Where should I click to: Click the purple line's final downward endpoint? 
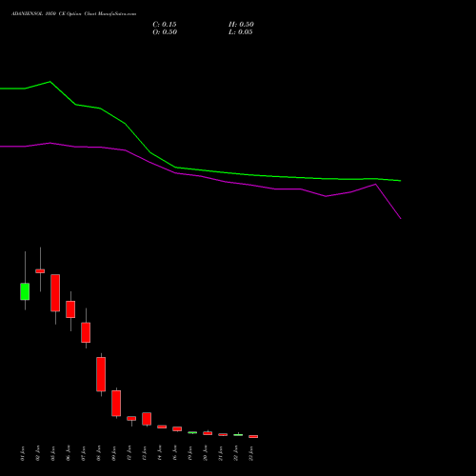(400, 218)
